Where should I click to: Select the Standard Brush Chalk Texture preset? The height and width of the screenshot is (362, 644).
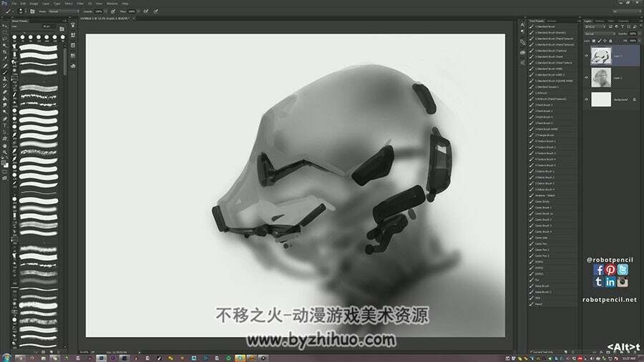(553, 63)
